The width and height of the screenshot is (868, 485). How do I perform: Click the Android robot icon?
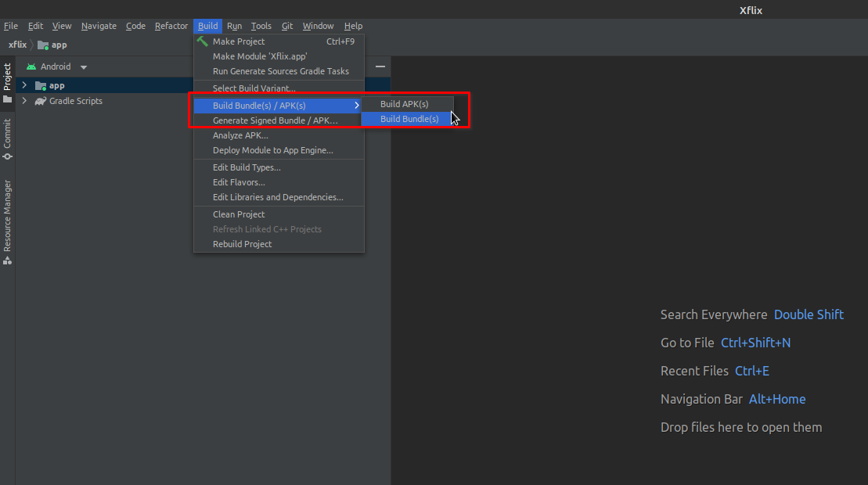tap(31, 67)
